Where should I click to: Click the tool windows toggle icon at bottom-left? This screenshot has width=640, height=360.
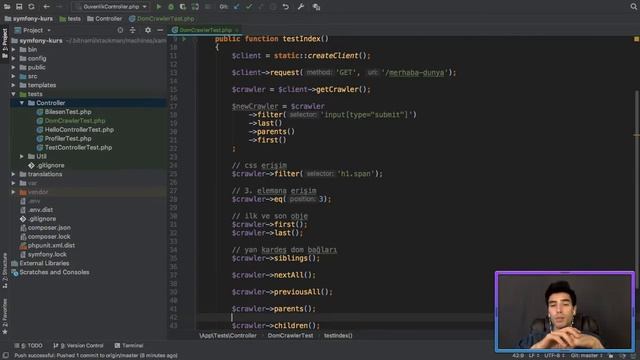coord(5,356)
